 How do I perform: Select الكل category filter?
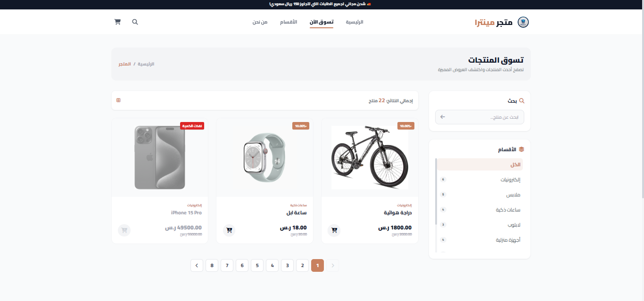[480, 164]
